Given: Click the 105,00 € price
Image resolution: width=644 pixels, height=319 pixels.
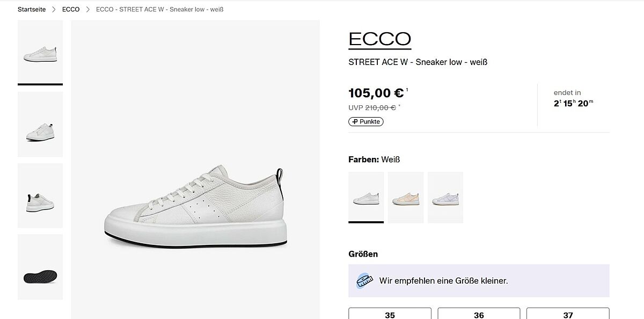Looking at the screenshot, I should click(376, 93).
